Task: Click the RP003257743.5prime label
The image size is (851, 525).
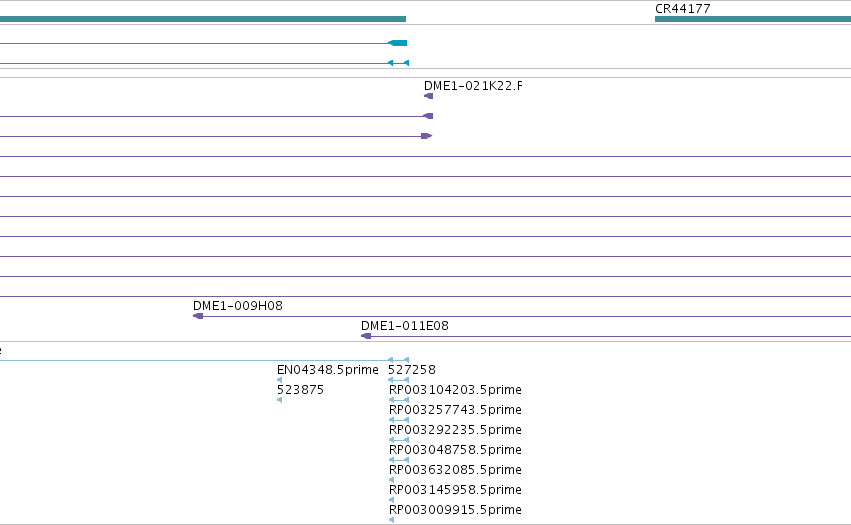Action: tap(455, 410)
